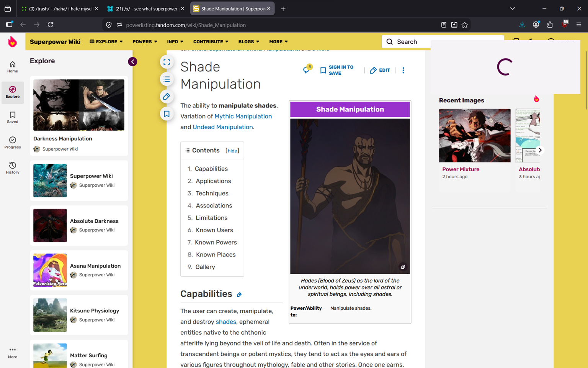The height and width of the screenshot is (368, 588).
Task: Click the Hades infobox image
Action: point(350,196)
